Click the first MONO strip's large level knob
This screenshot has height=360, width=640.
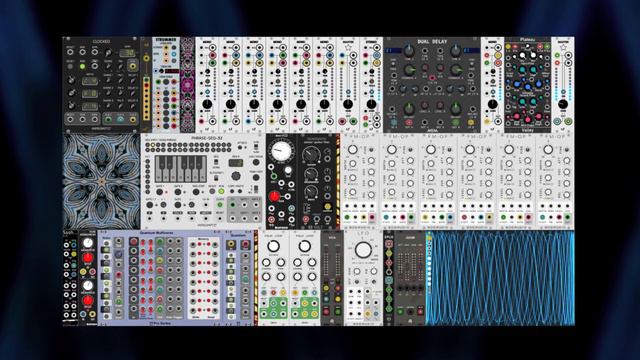(x=207, y=104)
